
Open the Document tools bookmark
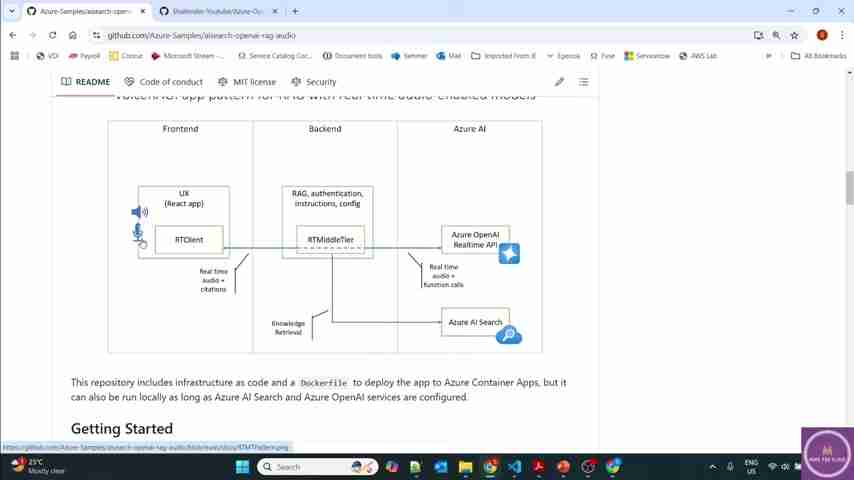[x=352, y=56]
